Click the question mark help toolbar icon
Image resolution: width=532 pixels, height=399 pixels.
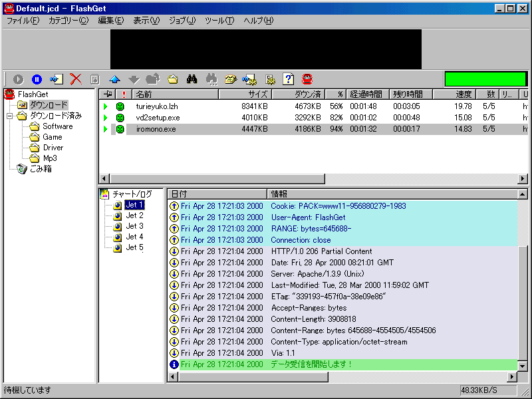[289, 79]
